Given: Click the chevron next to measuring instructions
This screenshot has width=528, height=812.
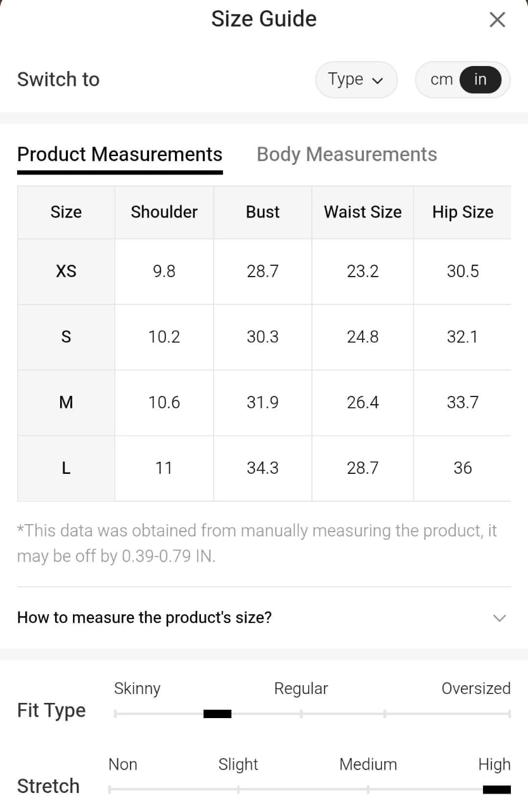Looking at the screenshot, I should point(499,618).
